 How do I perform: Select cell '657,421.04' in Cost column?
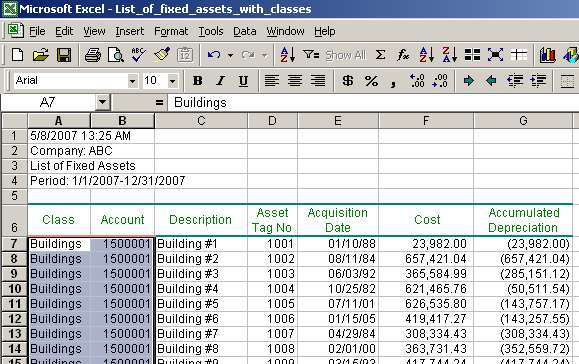point(426,259)
